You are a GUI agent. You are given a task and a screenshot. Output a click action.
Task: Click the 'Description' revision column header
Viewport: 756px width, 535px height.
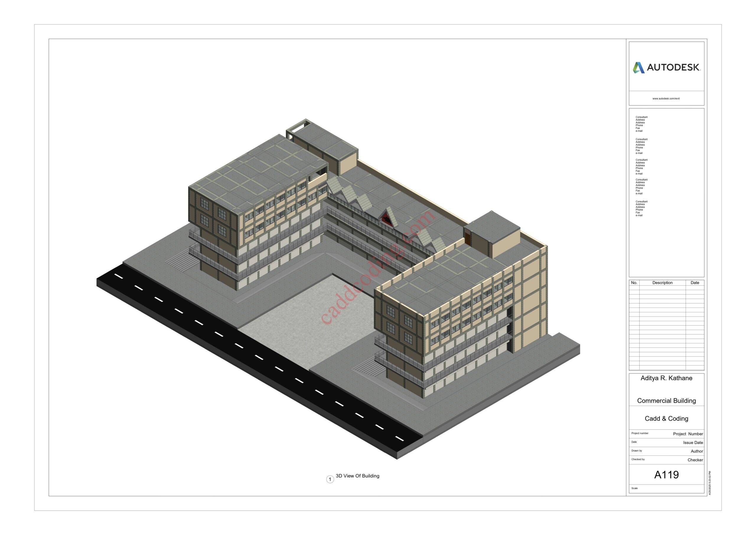pos(662,283)
